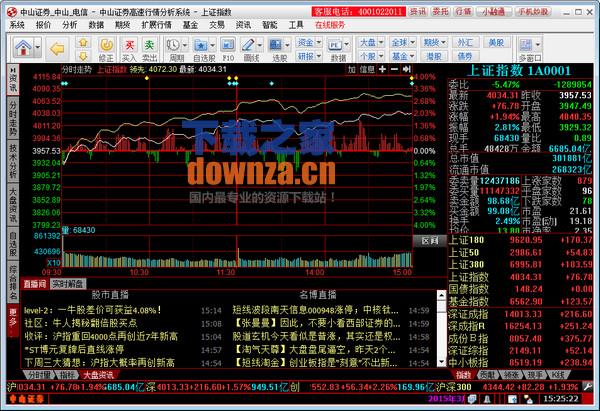Open the 在线服务 menu

coord(330,25)
